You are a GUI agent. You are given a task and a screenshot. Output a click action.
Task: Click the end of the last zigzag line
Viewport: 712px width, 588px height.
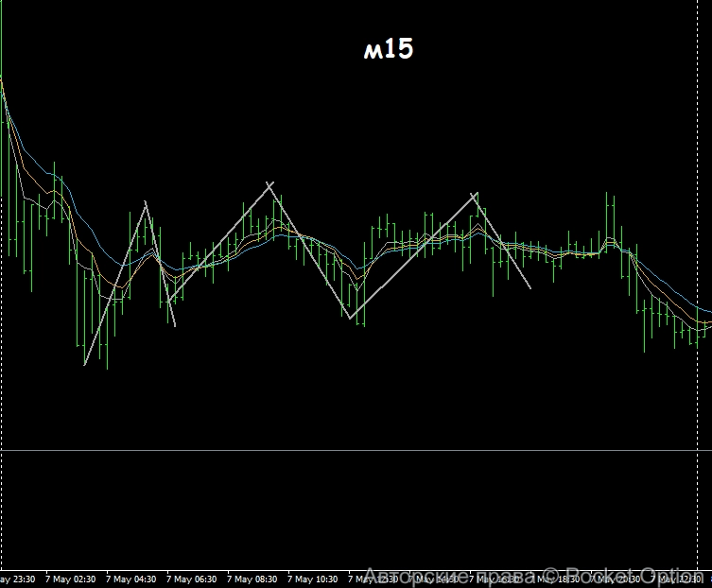530,287
